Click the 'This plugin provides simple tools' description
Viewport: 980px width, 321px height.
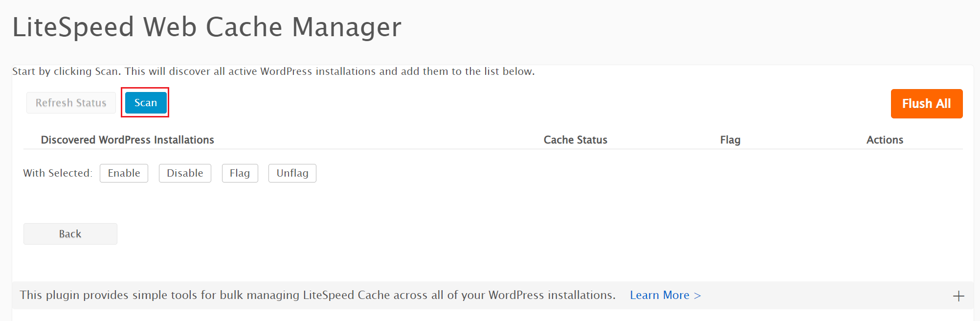pos(318,295)
